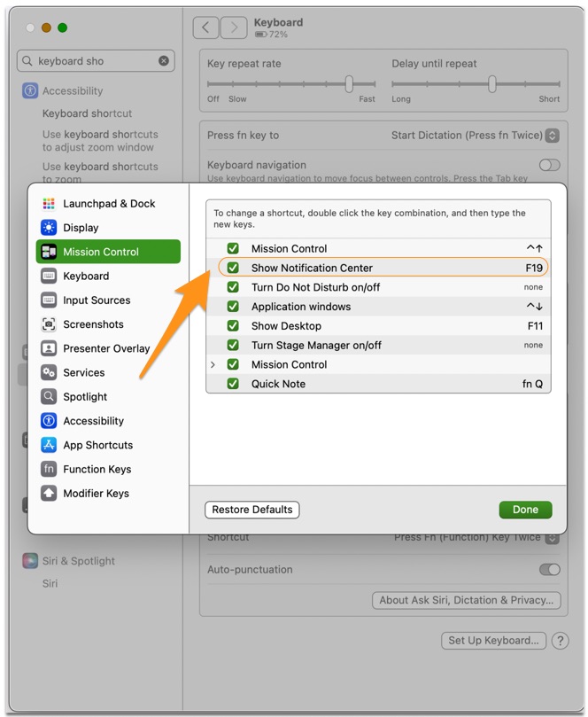The height and width of the screenshot is (717, 588).
Task: Select the Display category icon
Action: click(x=49, y=227)
